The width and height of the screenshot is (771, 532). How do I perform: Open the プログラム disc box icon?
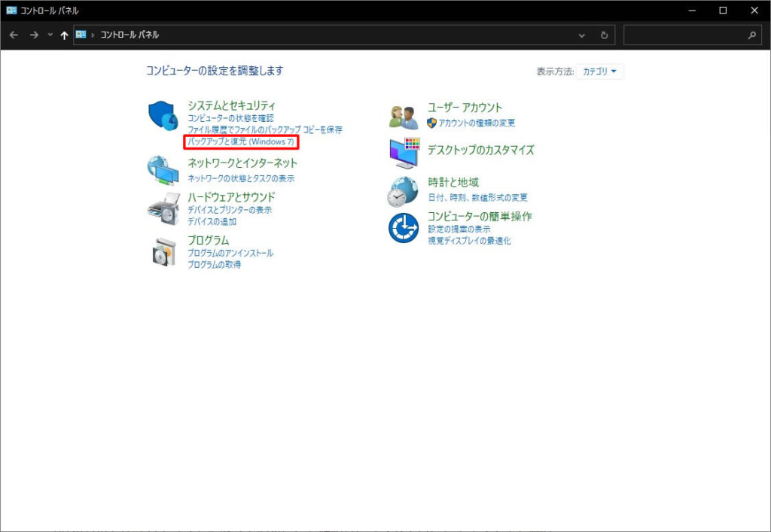click(163, 252)
